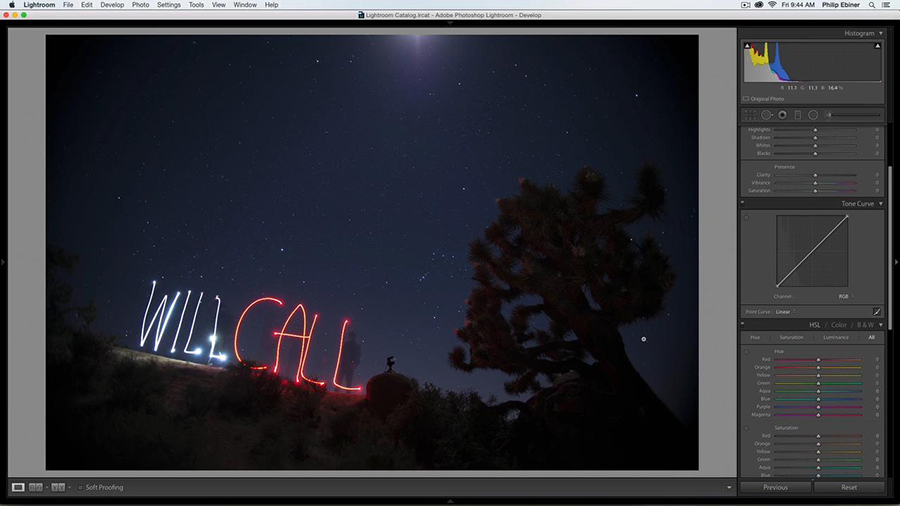The image size is (900, 506).
Task: Click the HSL Hue targeted adjustment tool
Action: [x=747, y=352]
